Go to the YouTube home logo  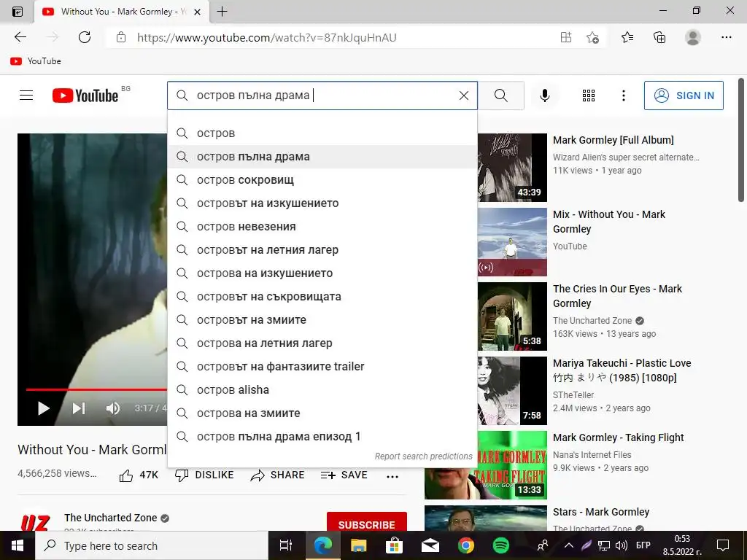tap(85, 96)
